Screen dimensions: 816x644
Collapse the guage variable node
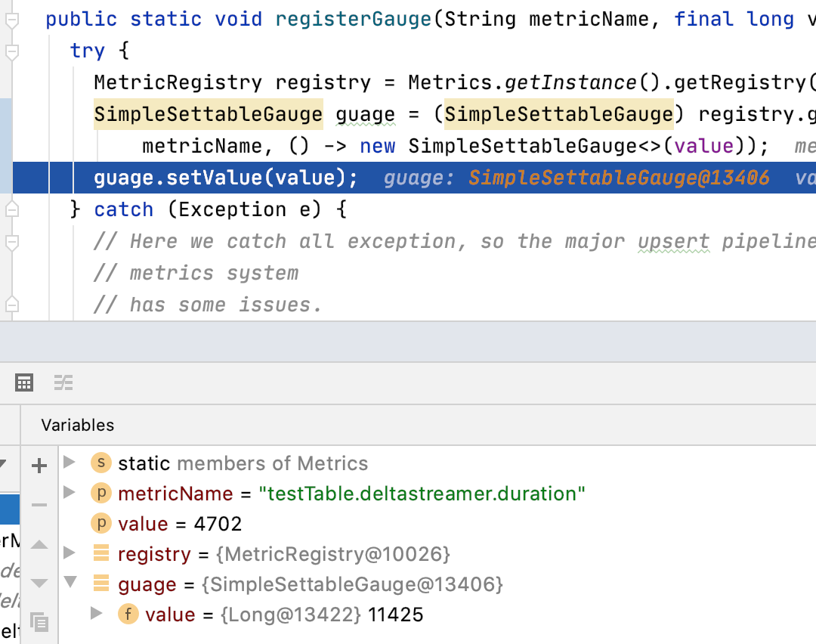pyautogui.click(x=70, y=581)
